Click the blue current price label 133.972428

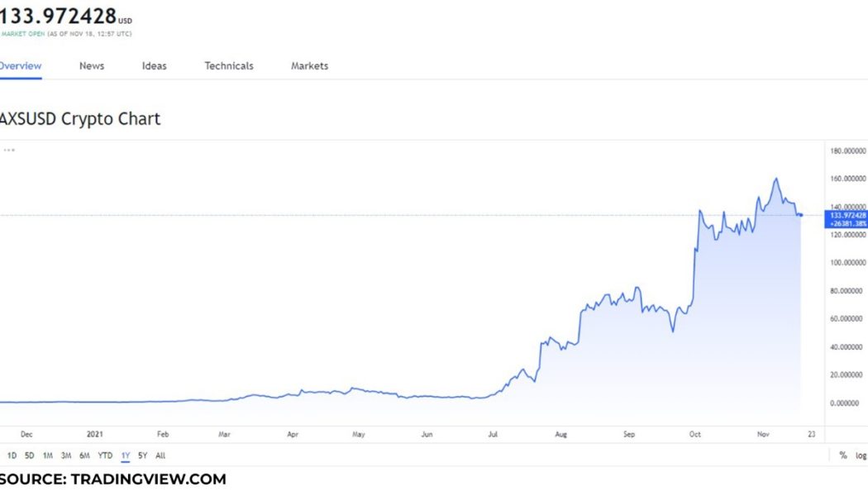point(845,213)
